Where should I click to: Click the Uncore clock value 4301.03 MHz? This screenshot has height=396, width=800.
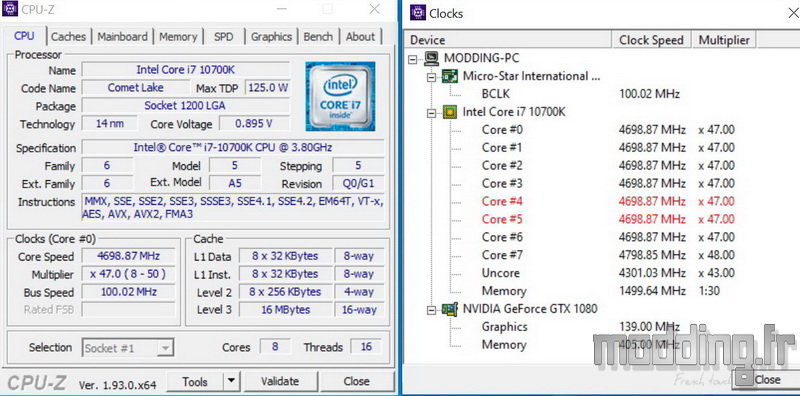coord(652,273)
